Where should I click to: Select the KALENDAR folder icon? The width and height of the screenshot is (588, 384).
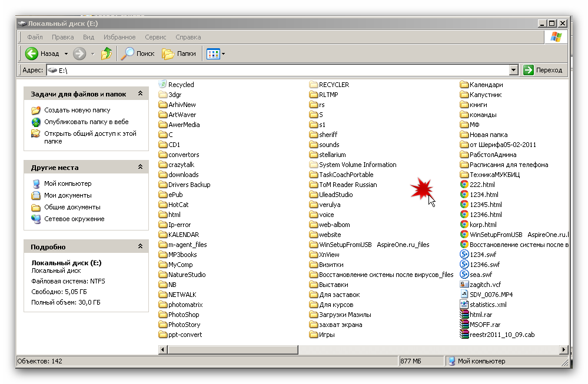click(162, 235)
